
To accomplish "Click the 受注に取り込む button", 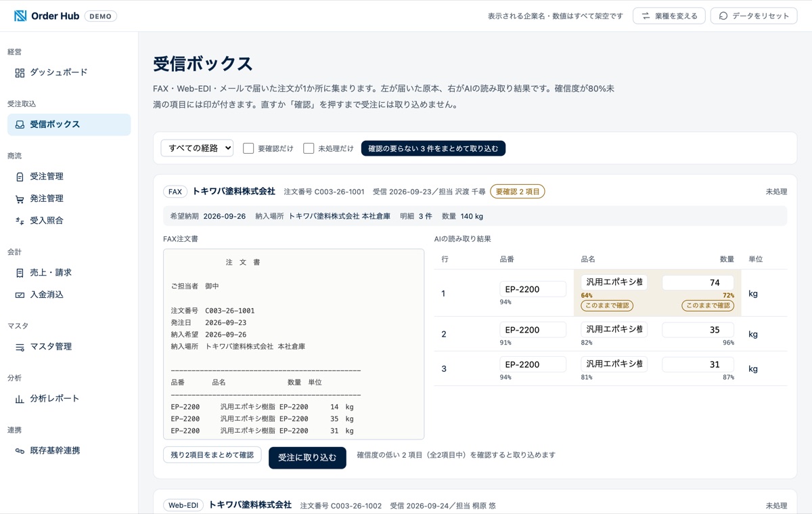I will pyautogui.click(x=307, y=458).
